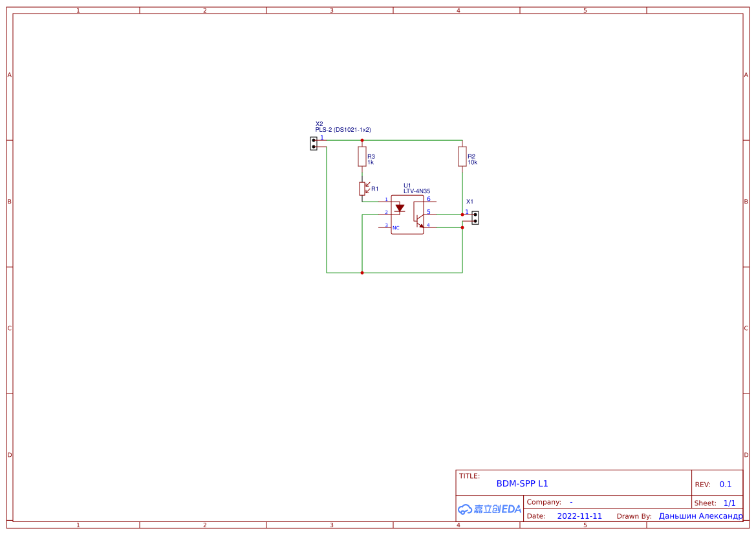This screenshot has height=535, width=756.
Task: Click the junction dot above R3
Action: coord(362,140)
